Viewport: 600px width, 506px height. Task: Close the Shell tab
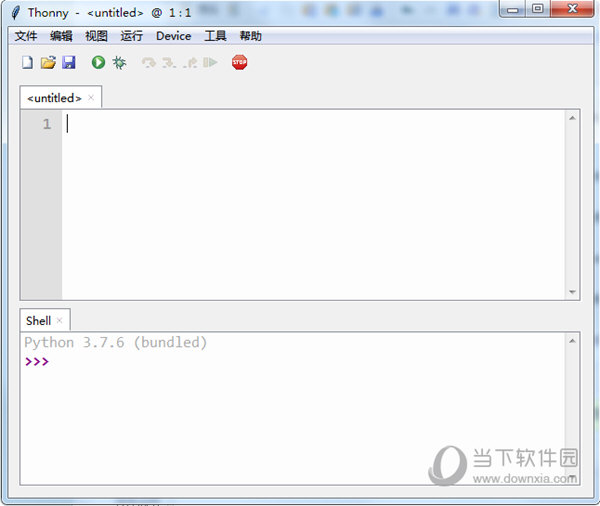click(x=59, y=320)
